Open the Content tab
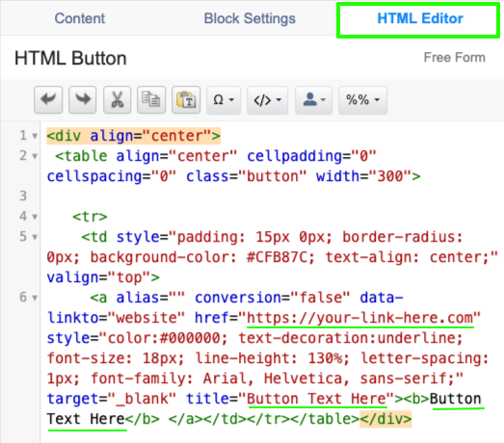This screenshot has height=443, width=504. [79, 18]
